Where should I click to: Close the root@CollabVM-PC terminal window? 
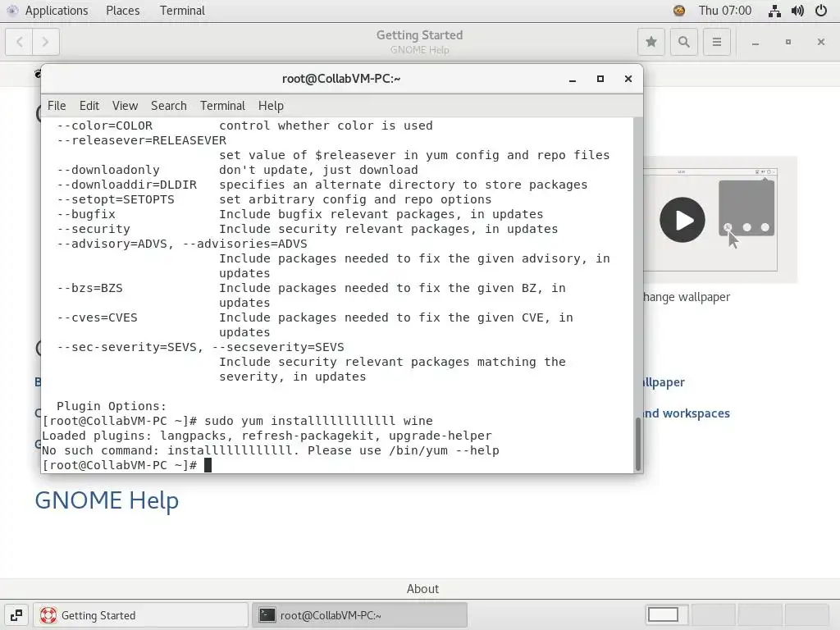tap(628, 79)
